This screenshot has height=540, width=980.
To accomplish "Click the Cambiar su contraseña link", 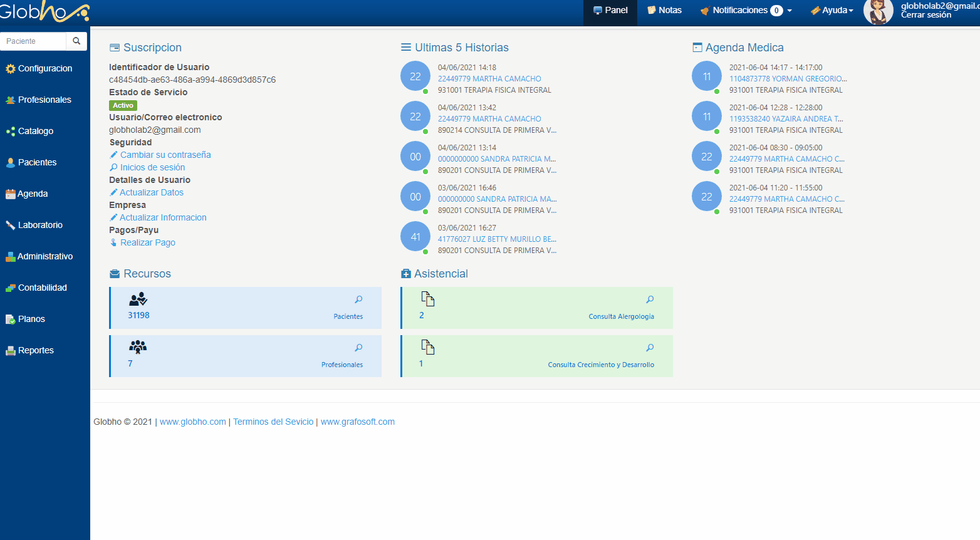I will [165, 155].
